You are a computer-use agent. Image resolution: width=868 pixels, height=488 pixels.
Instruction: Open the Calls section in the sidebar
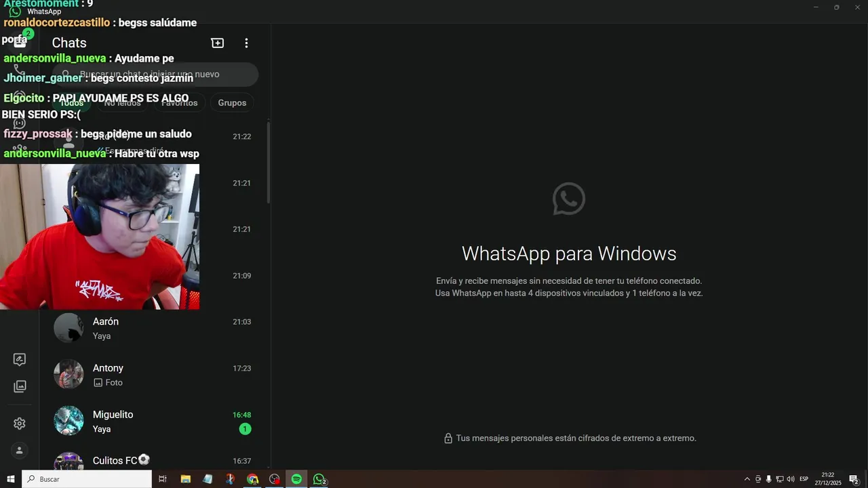(x=20, y=69)
